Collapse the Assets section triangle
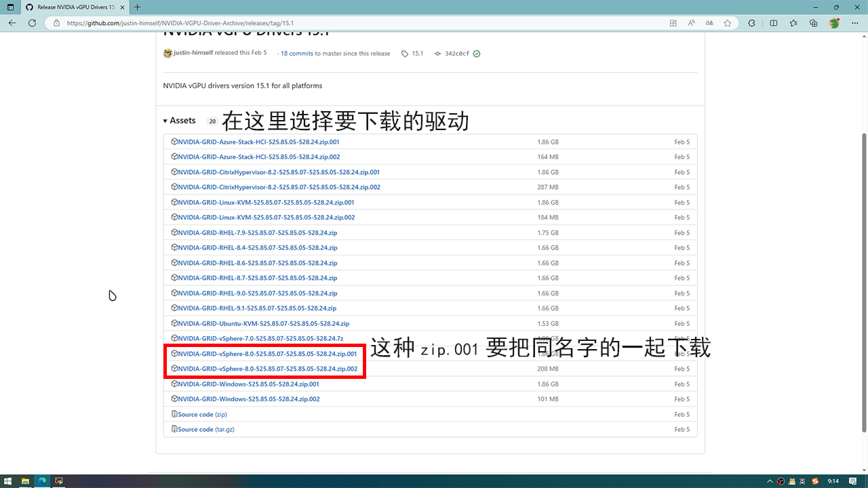868x488 pixels. point(165,121)
